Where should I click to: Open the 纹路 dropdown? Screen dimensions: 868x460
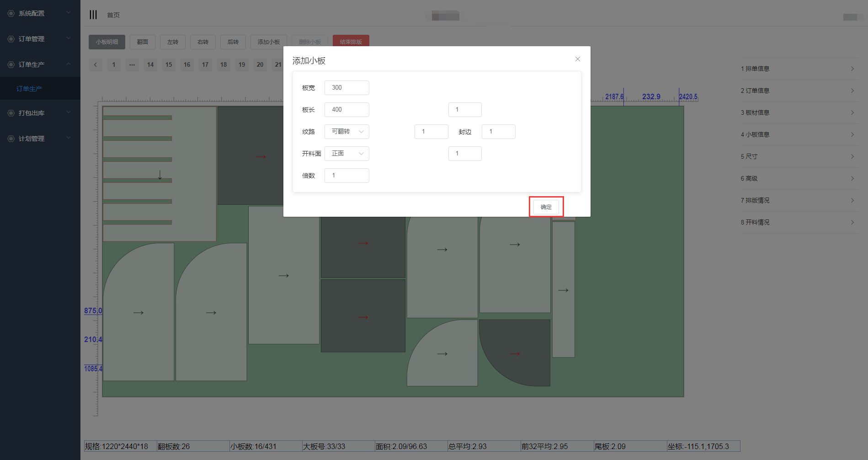coord(347,132)
